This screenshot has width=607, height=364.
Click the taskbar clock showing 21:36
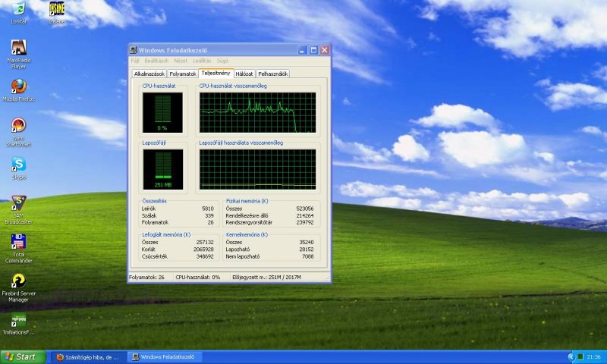click(593, 357)
